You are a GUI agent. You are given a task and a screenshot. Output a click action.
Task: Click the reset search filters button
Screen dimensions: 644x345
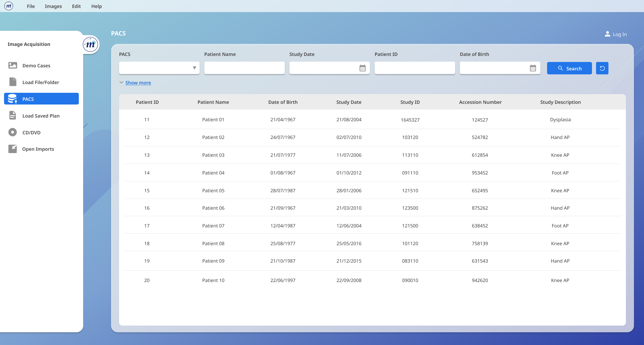[602, 68]
